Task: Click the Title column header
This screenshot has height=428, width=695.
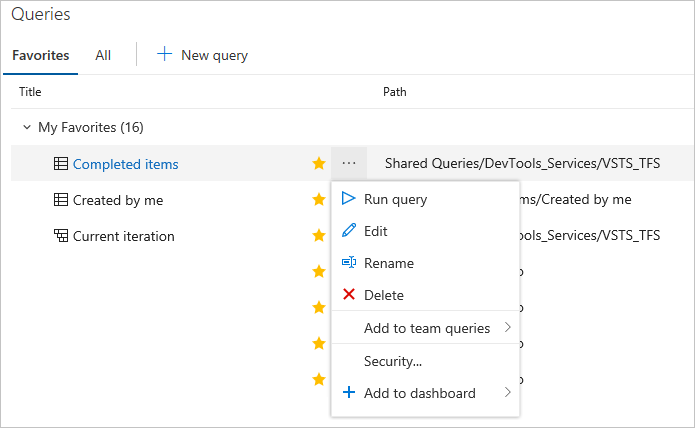Action: click(x=31, y=92)
